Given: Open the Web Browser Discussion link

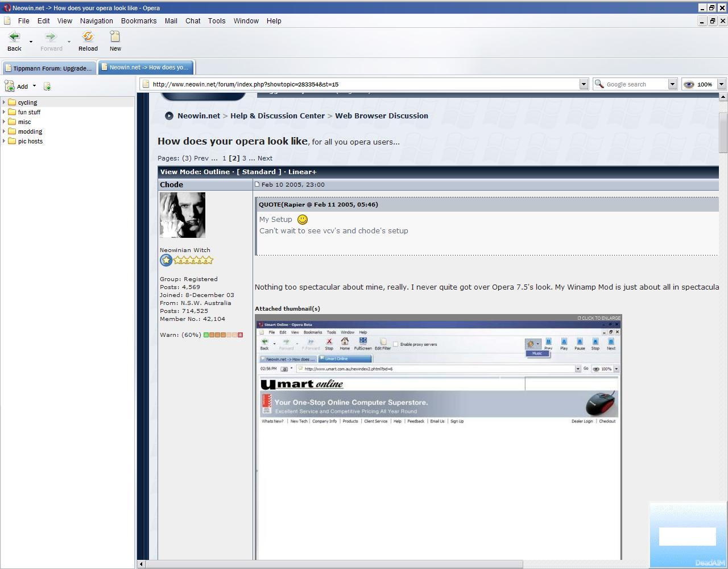Looking at the screenshot, I should 382,116.
